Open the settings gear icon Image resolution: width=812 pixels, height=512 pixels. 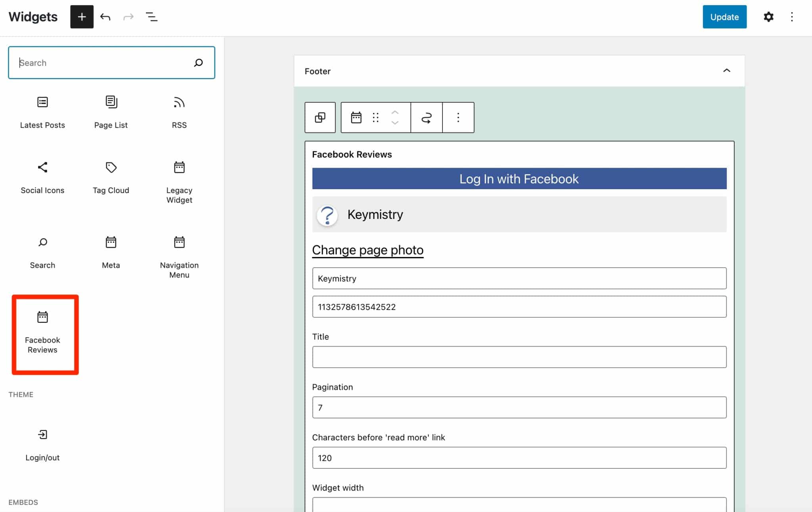tap(768, 17)
